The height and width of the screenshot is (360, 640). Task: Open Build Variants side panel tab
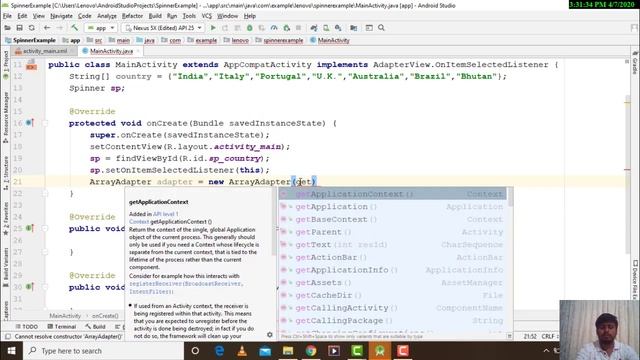(6, 267)
